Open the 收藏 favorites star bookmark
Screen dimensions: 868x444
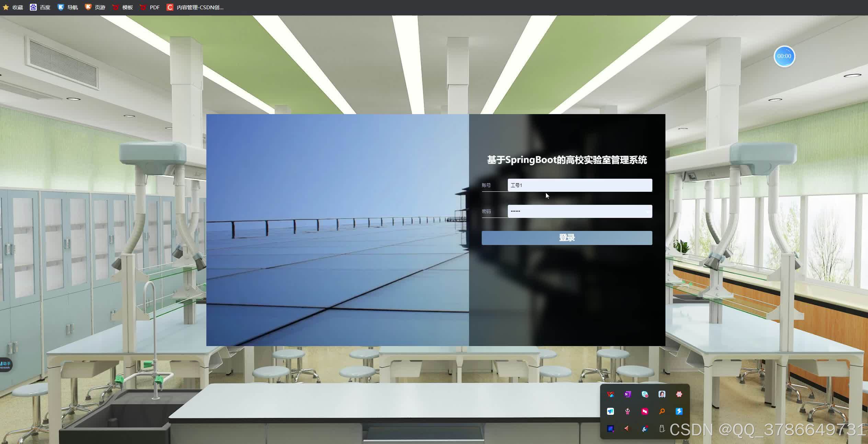click(x=13, y=7)
